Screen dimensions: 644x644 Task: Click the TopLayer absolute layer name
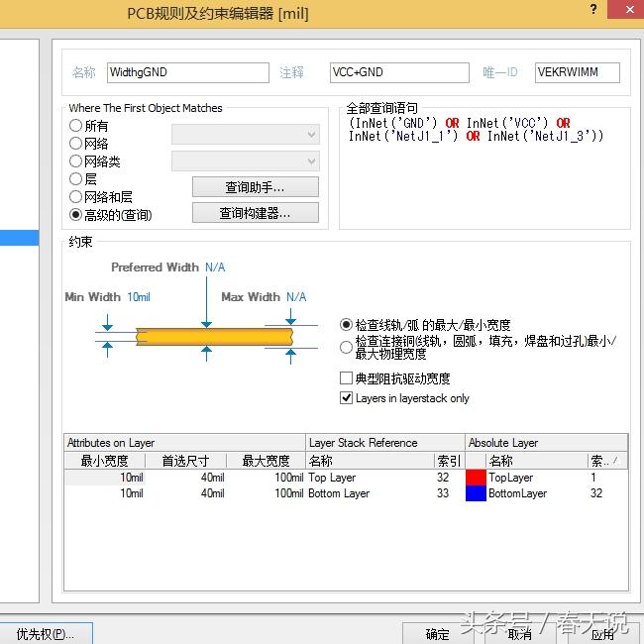coord(510,478)
